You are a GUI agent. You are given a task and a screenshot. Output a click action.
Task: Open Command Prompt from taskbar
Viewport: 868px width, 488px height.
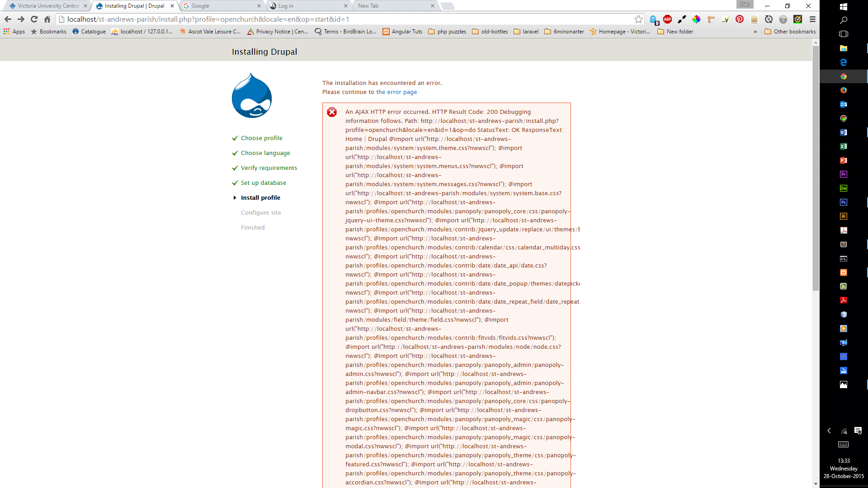pyautogui.click(x=844, y=258)
